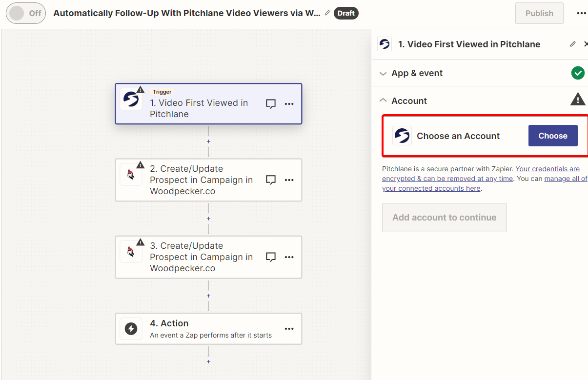Click the Zap title text
This screenshot has height=380, width=588.
click(x=187, y=13)
